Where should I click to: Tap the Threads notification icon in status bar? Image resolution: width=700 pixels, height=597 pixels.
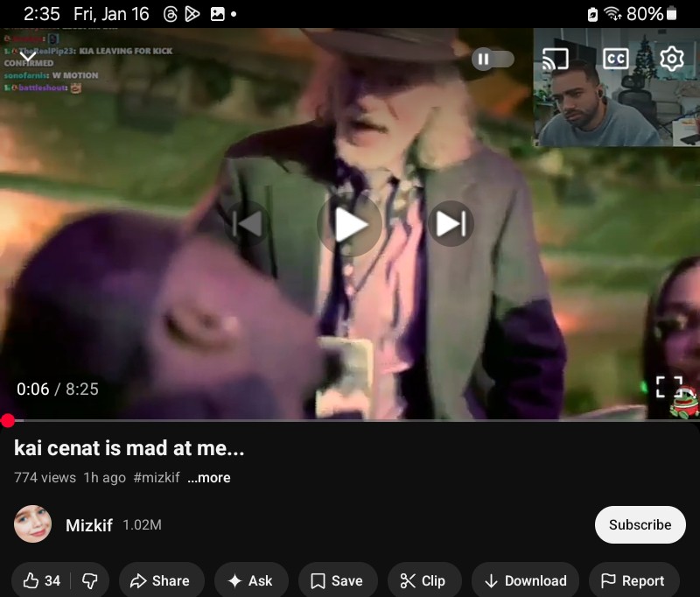170,14
